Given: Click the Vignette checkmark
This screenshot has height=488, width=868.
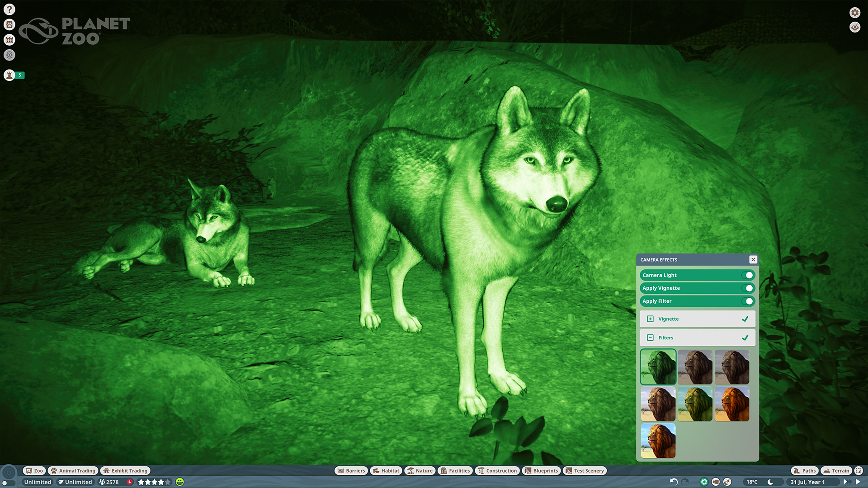Looking at the screenshot, I should click(x=745, y=319).
